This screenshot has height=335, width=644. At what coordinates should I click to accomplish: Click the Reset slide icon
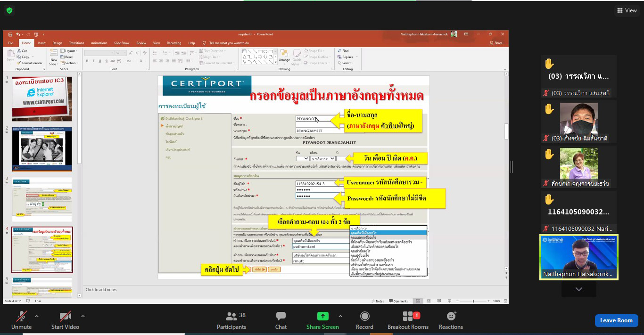click(62, 57)
